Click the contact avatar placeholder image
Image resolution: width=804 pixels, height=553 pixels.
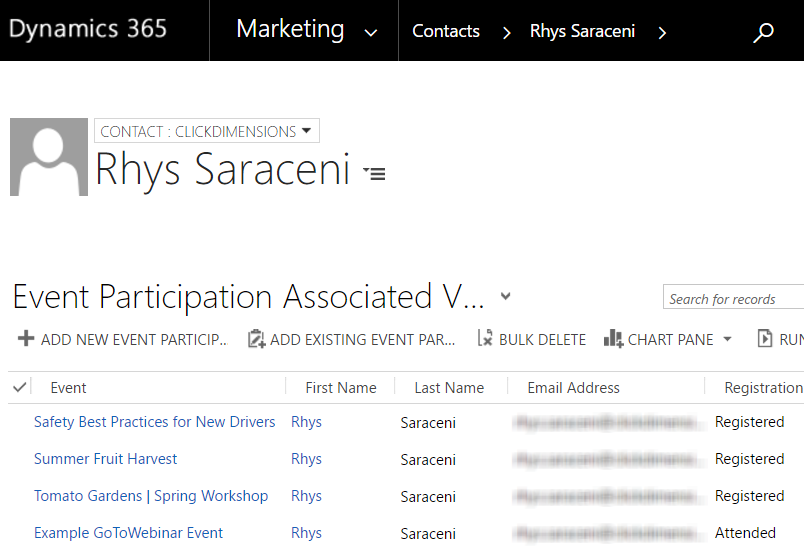(x=49, y=157)
